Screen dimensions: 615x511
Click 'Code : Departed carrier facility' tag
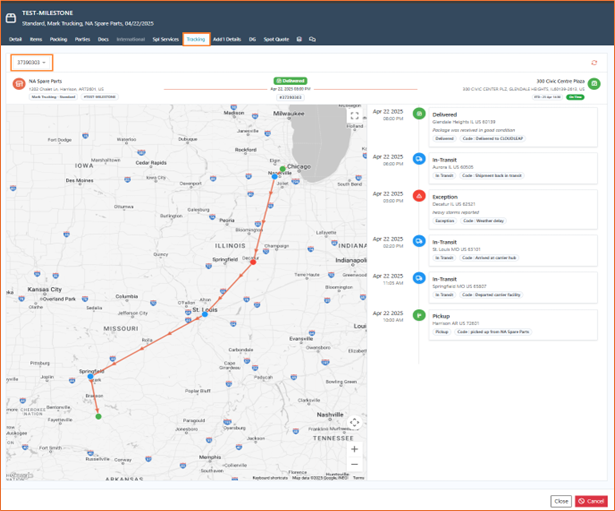pyautogui.click(x=491, y=295)
